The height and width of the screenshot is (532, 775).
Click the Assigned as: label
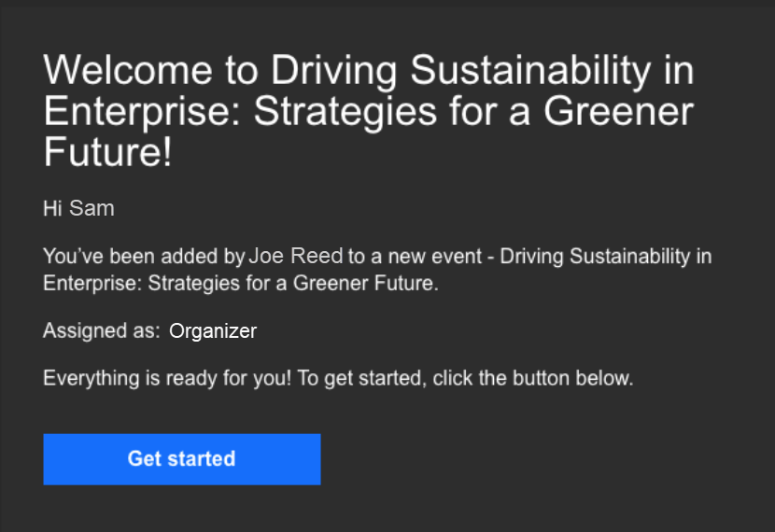click(x=101, y=330)
